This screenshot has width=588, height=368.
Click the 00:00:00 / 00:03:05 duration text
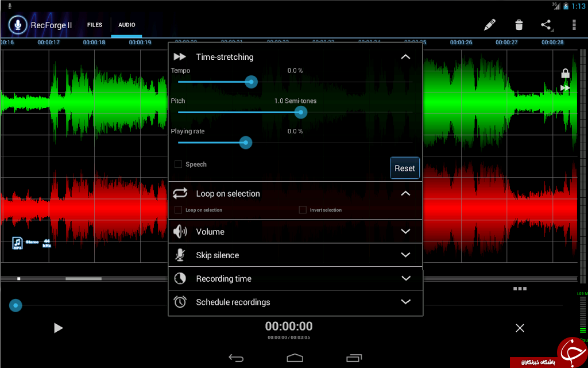(x=289, y=338)
